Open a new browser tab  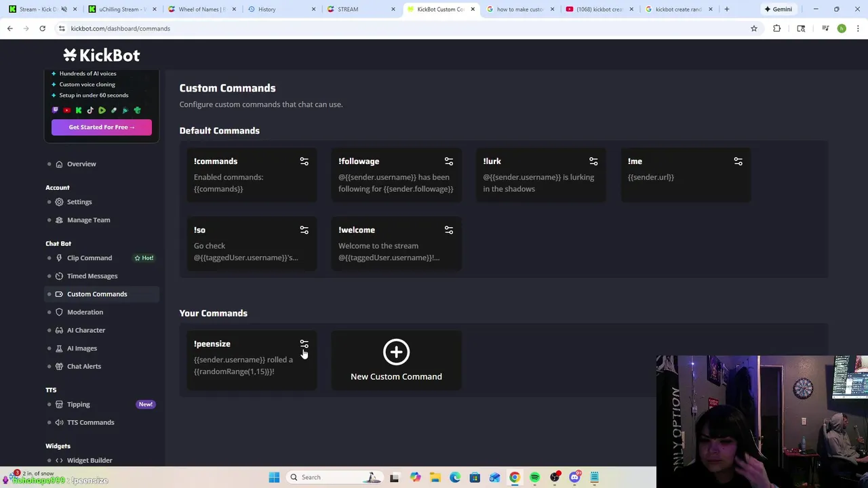(x=726, y=9)
